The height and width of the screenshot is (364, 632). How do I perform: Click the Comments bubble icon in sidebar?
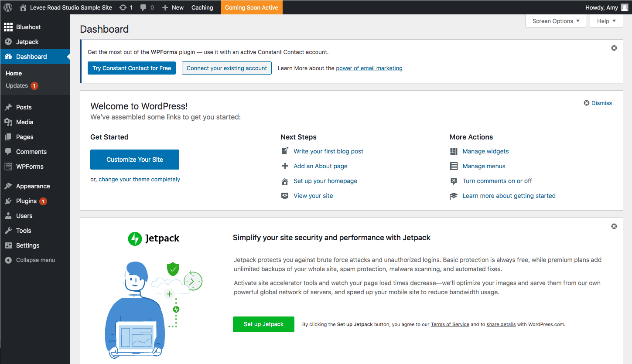click(8, 152)
